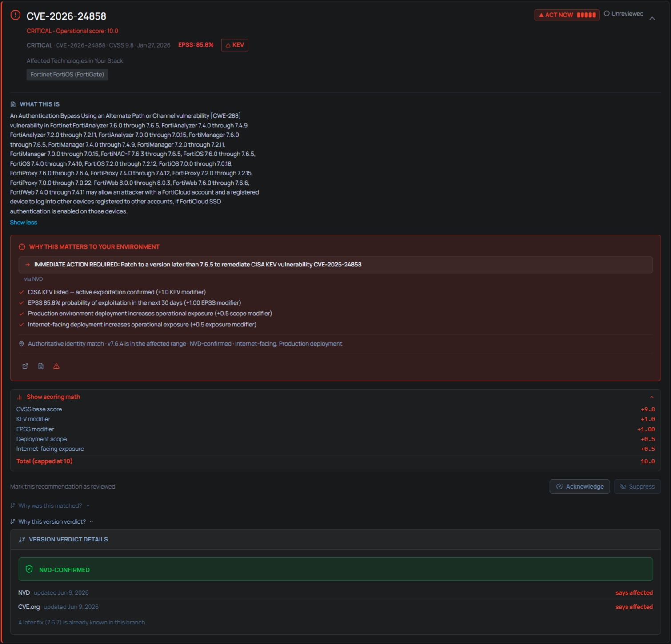Image resolution: width=671 pixels, height=644 pixels.
Task: Click the Total (capped at 10) label
Action: [x=44, y=461]
